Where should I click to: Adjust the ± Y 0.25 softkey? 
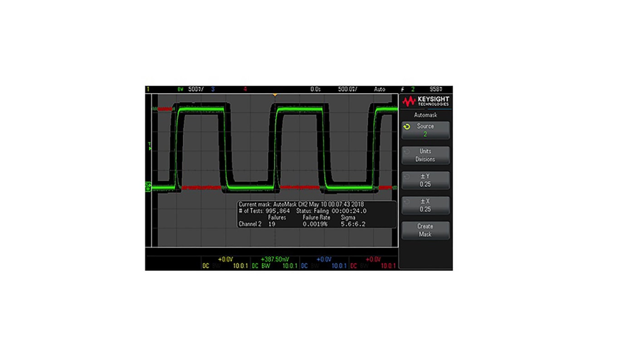click(425, 180)
